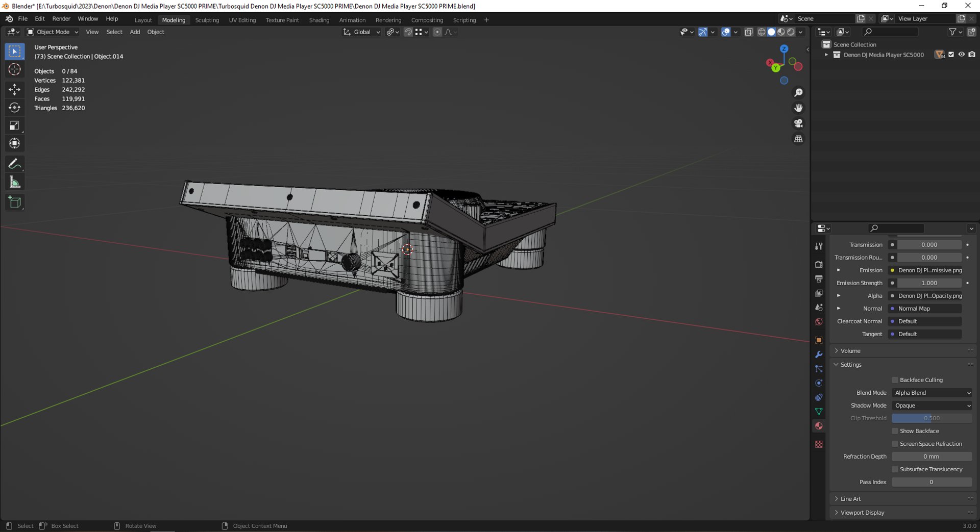Click the Pass Index field
Viewport: 980px width, 532px height.
(x=931, y=482)
